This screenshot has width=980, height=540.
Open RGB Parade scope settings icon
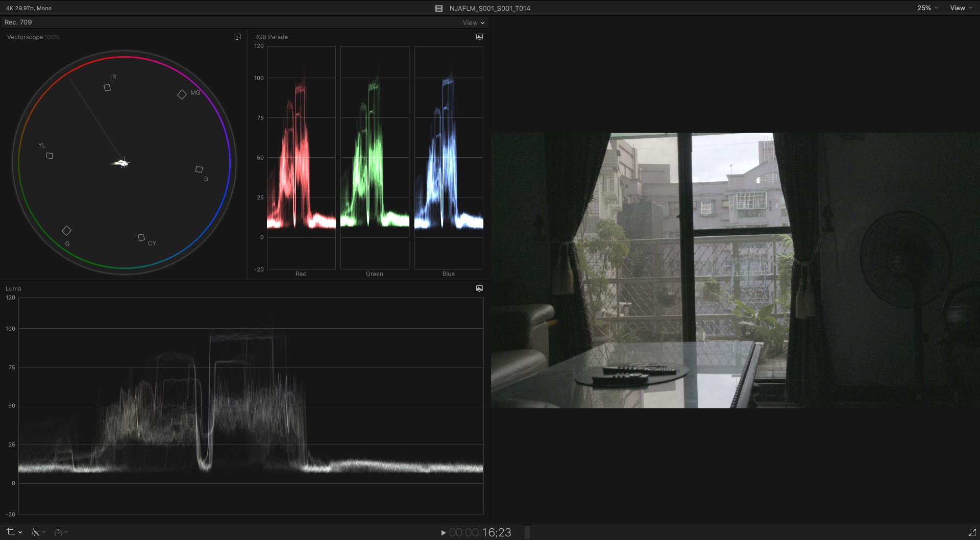[x=479, y=37]
